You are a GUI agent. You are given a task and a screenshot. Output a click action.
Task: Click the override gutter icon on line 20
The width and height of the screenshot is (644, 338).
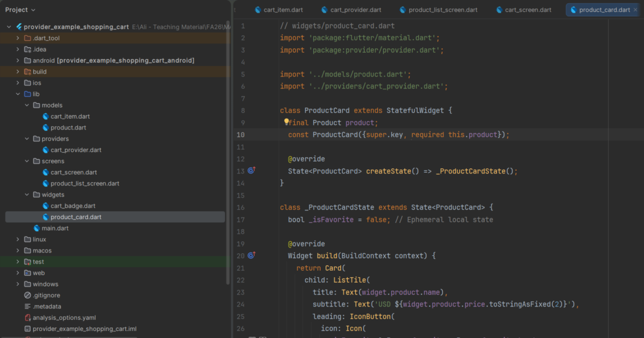pyautogui.click(x=252, y=255)
